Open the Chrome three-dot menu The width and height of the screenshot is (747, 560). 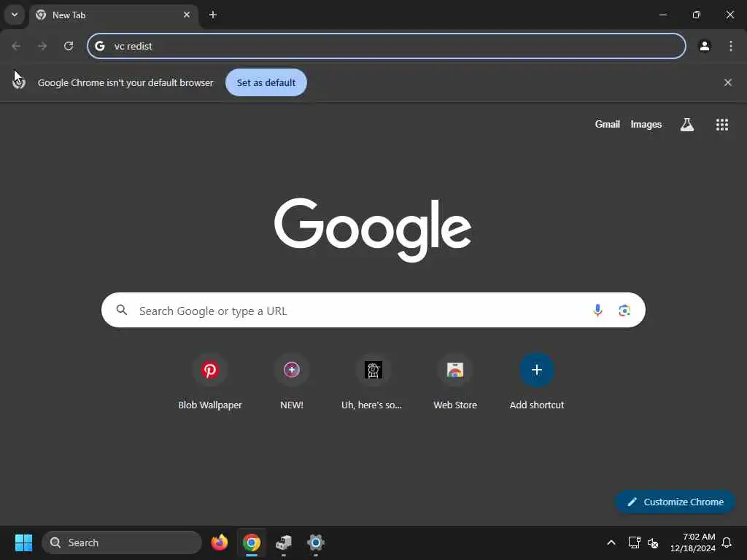point(731,46)
